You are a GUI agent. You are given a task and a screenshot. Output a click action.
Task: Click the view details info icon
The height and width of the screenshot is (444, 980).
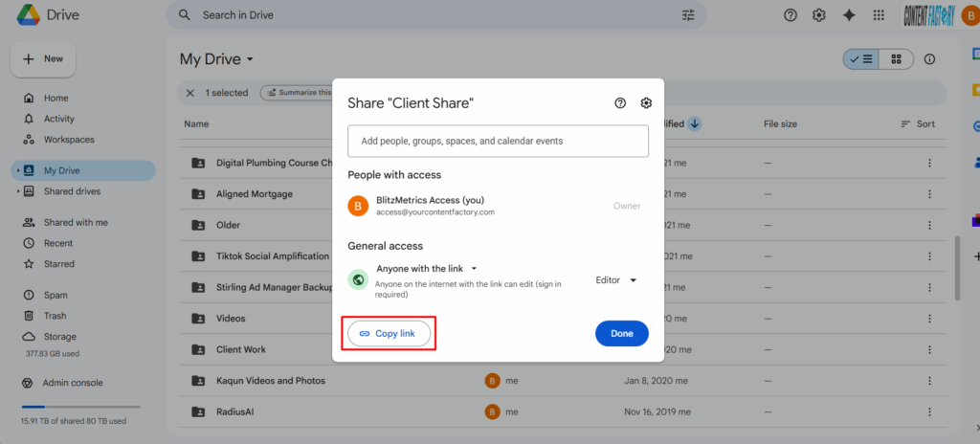(x=928, y=59)
